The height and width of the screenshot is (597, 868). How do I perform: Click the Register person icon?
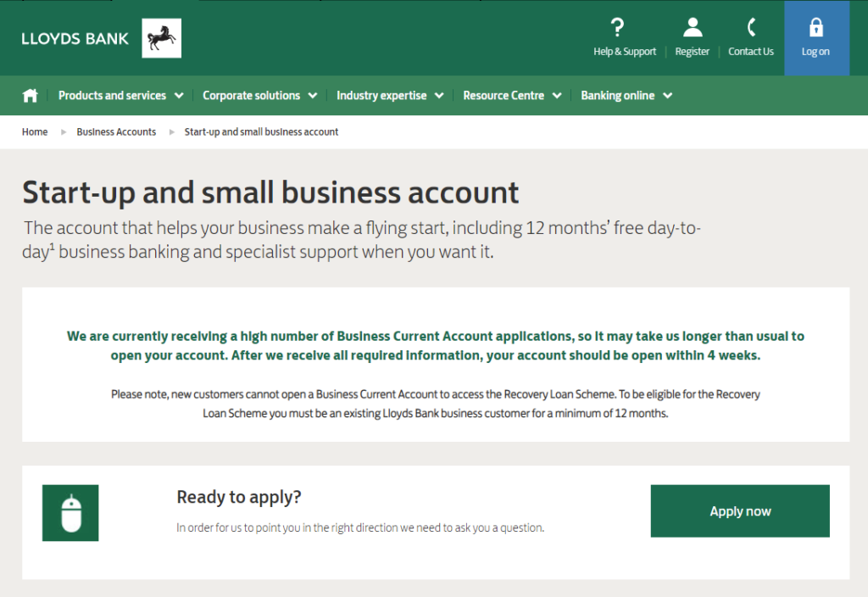[x=693, y=27]
